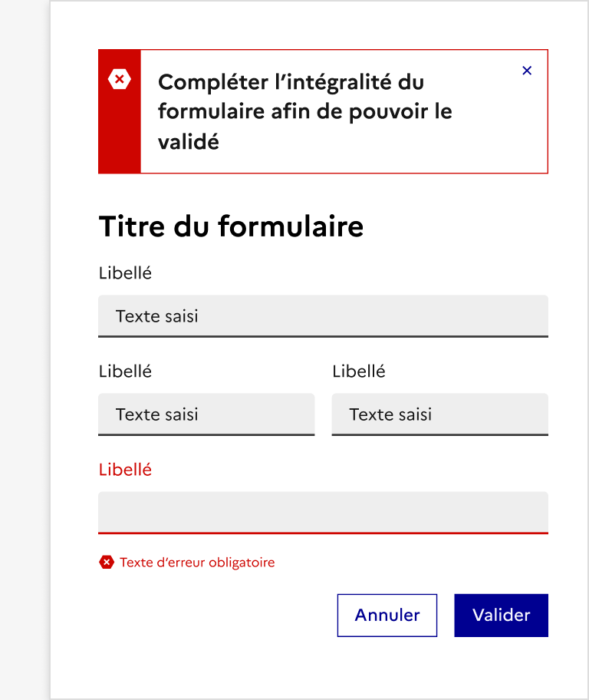Click the Libellé label above the full-width field
This screenshot has height=700, width=589.
125,272
